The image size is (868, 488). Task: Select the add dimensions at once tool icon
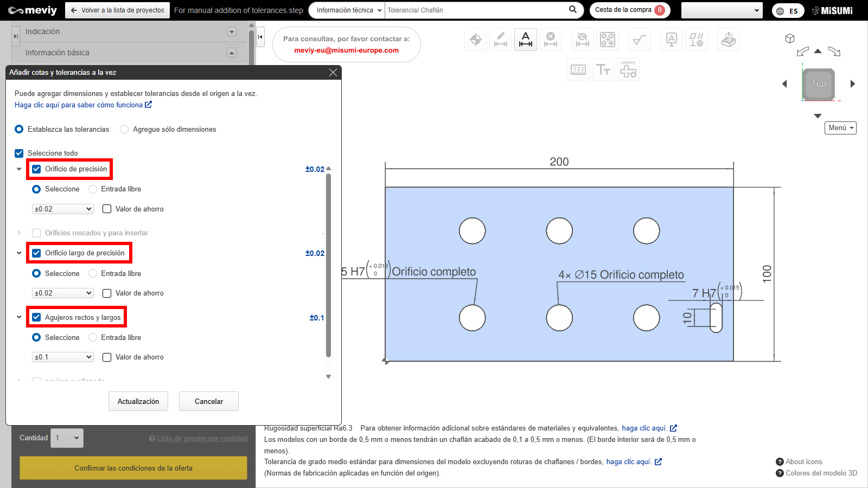coord(526,40)
